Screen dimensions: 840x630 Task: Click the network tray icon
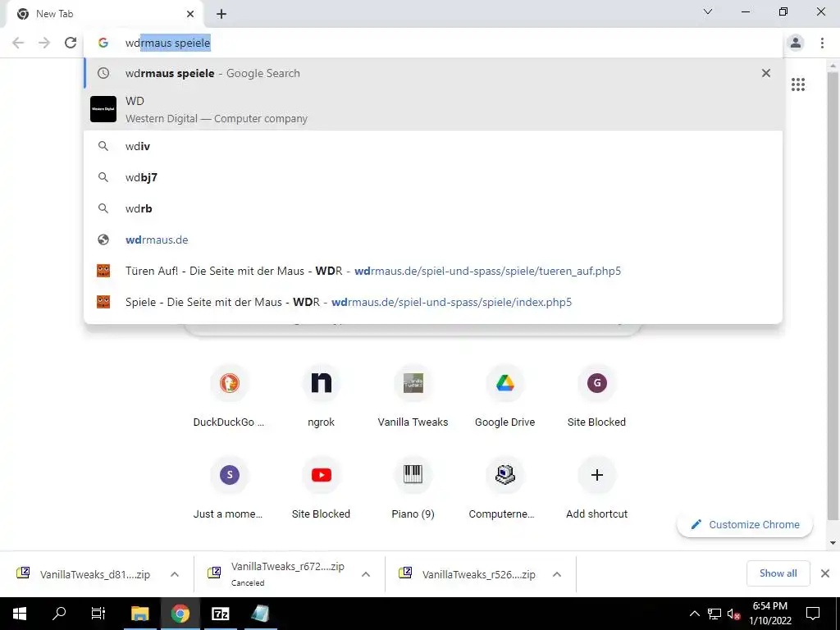(714, 614)
